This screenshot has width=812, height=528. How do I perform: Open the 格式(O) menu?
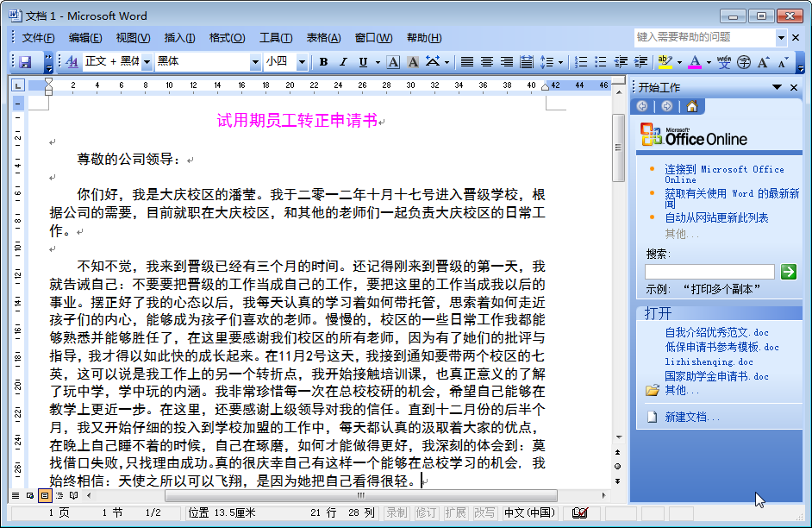pyautogui.click(x=227, y=38)
